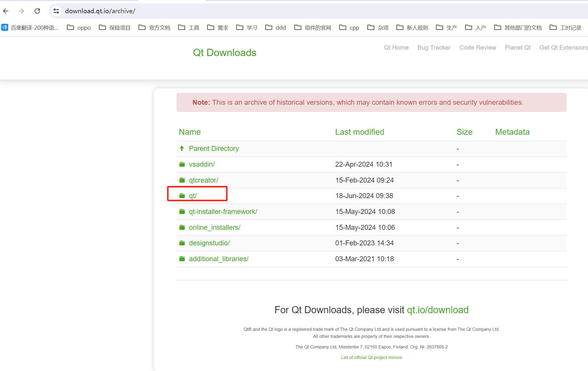Open the 百度翻译 bookmark icon

coord(5,28)
